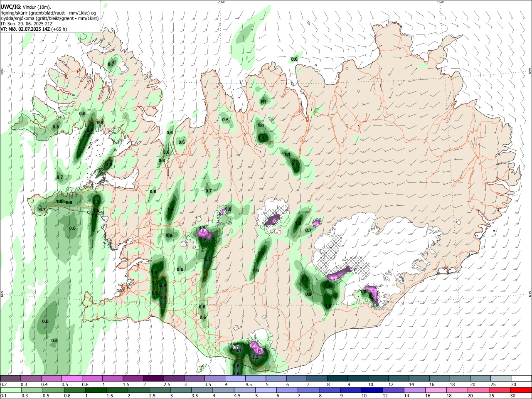Click the snow scale swatch between 0.2 and 0.3

coord(10,379)
